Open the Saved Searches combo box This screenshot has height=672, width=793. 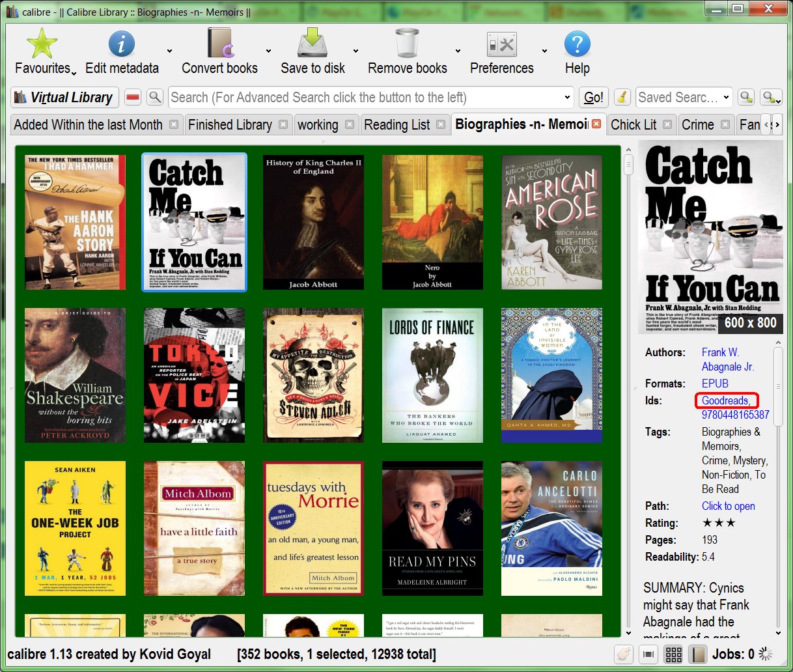[x=684, y=98]
